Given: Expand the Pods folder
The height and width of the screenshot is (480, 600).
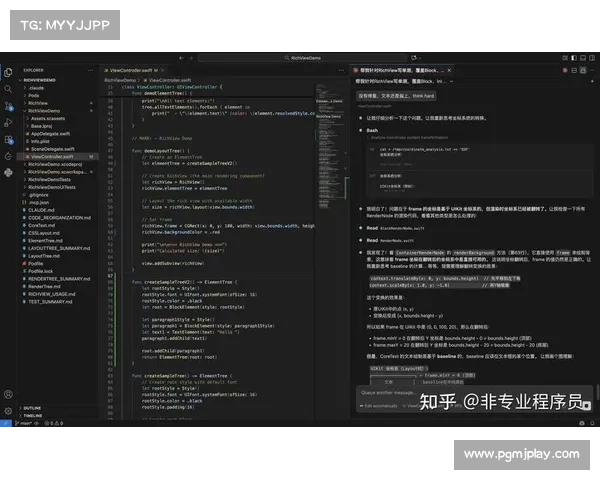Looking at the screenshot, I should point(36,95).
